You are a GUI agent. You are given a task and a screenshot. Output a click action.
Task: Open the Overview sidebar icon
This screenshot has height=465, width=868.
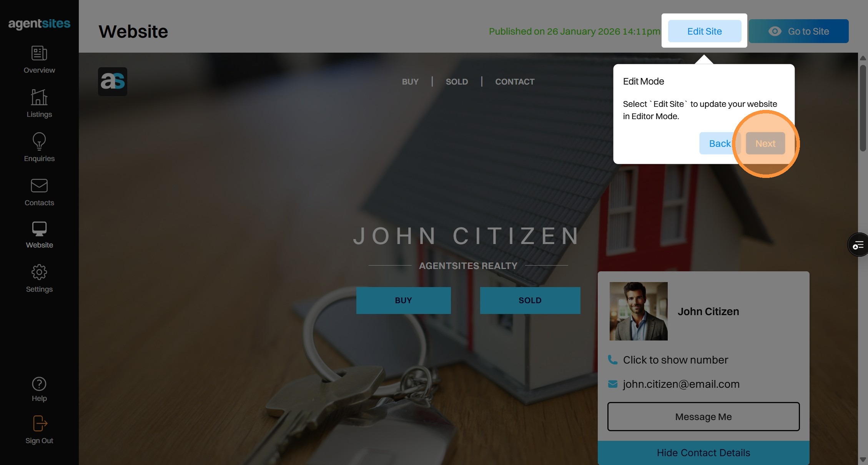(x=39, y=53)
